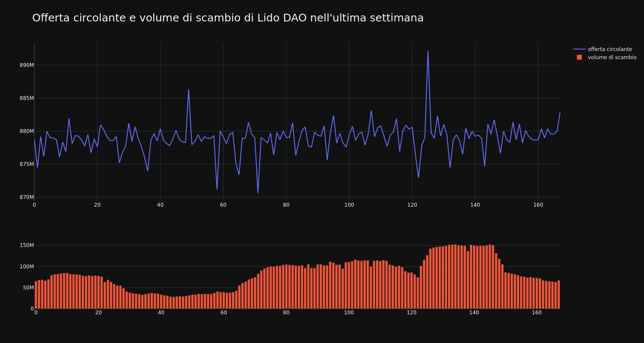Click the last volume bar at far right

click(x=559, y=295)
